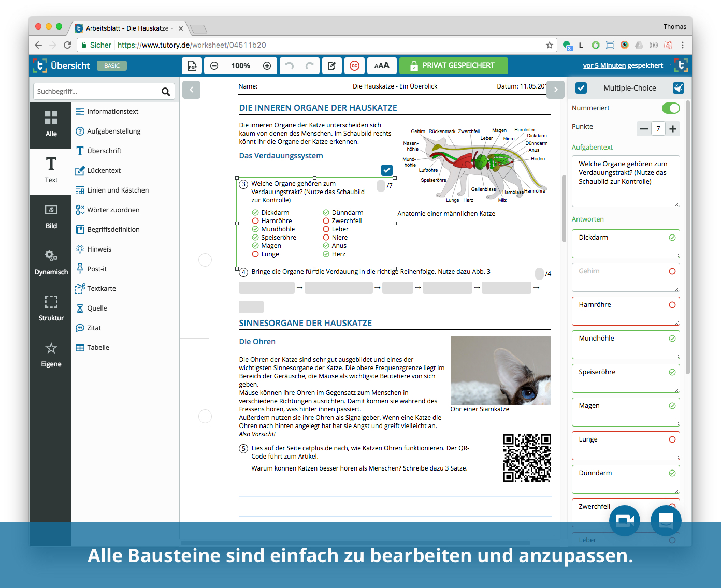721x588 pixels.
Task: Open the 'vor 5 Minuten gespeichert' link
Action: tap(623, 66)
